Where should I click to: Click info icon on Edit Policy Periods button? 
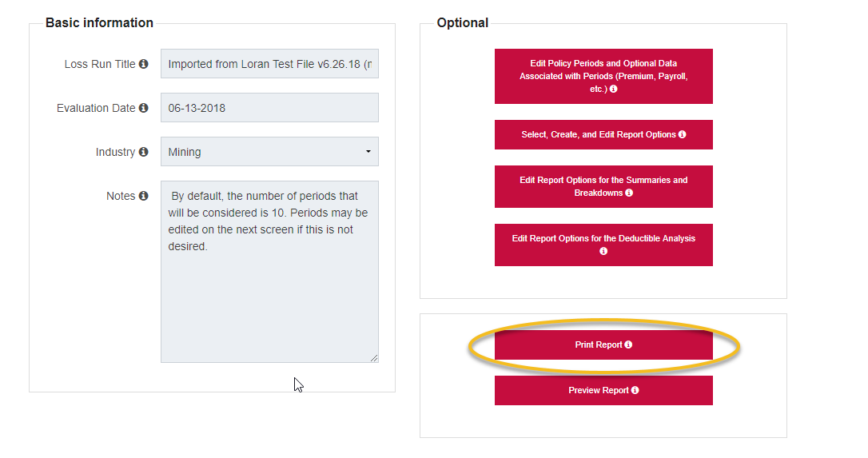pyautogui.click(x=613, y=90)
